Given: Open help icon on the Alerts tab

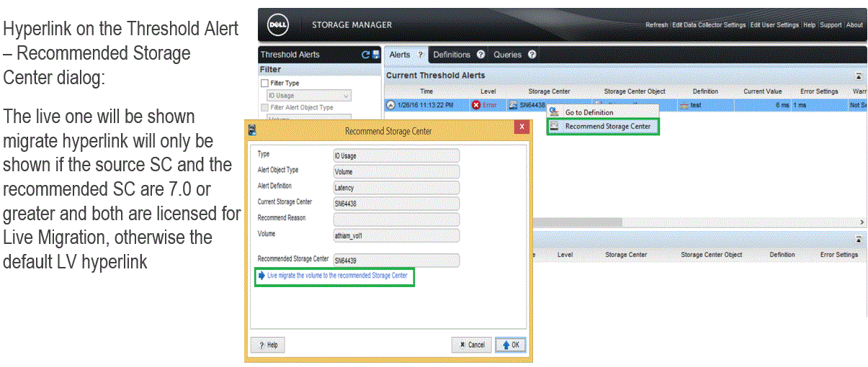Looking at the screenshot, I should (x=420, y=55).
